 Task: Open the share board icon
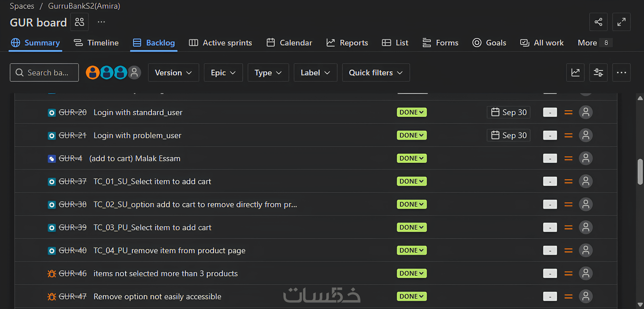coord(598,22)
